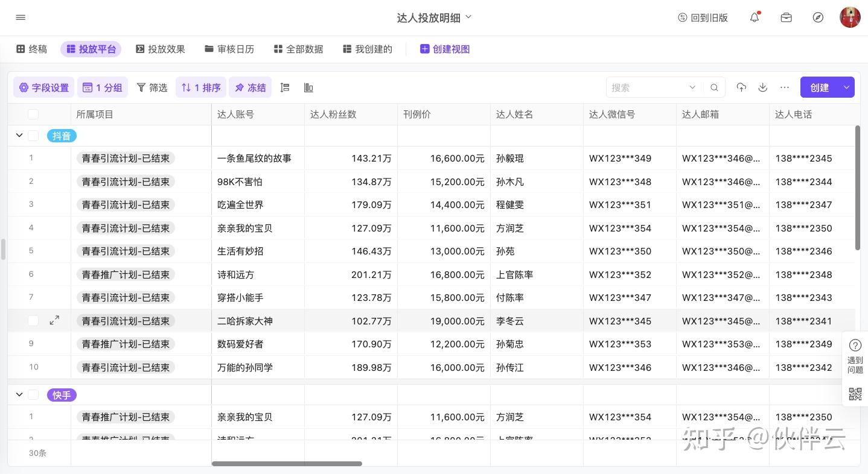Click the horizontal scrollbar thumb
The height and width of the screenshot is (474, 868).
pos(287,464)
